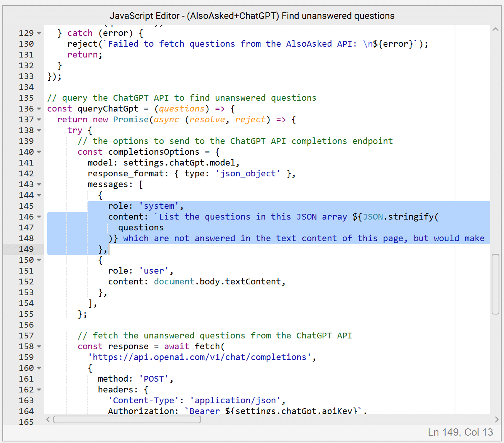Click the comment on line 157
Image resolution: width=504 pixels, height=443 pixels.
215,336
